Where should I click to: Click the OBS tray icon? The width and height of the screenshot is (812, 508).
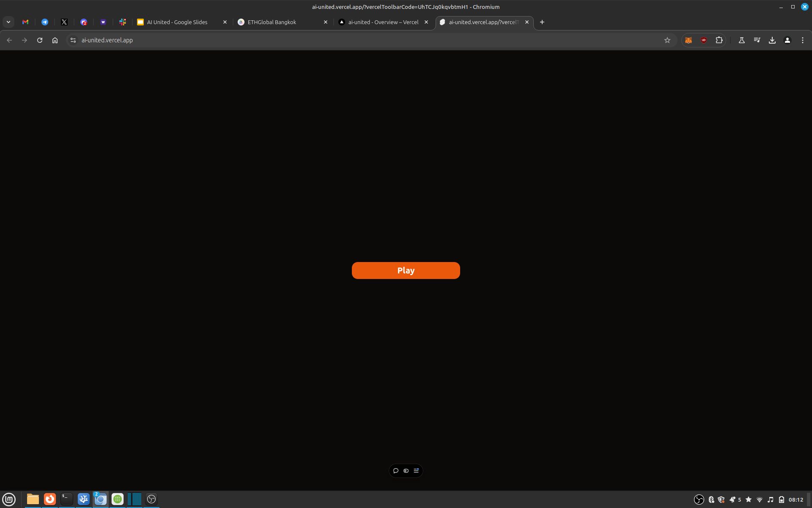(x=699, y=500)
